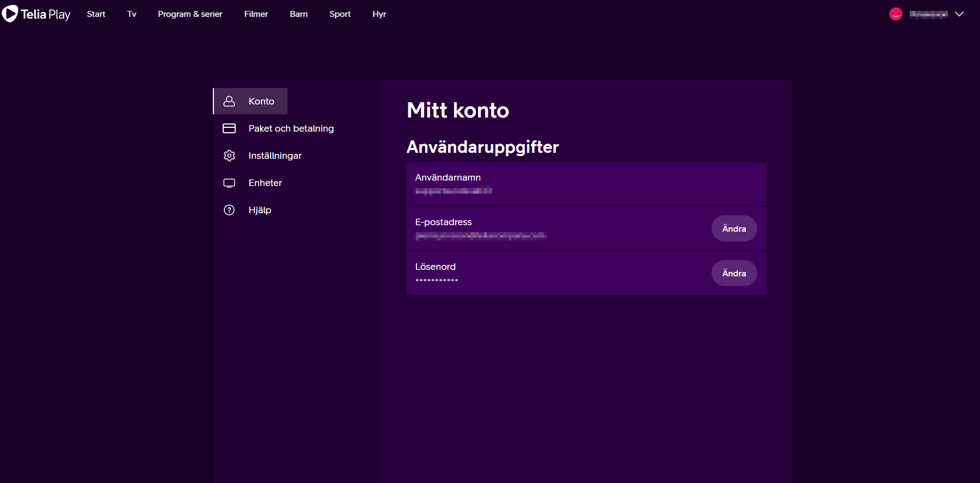Viewport: 980px width, 483px height.
Task: Click the credit card icon in sidebar
Action: click(229, 128)
